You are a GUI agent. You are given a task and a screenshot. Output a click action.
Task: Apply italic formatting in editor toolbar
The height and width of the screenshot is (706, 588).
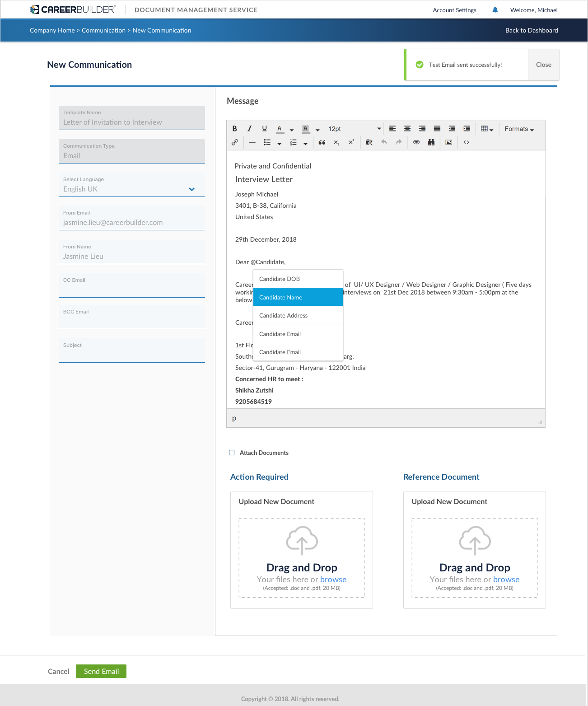click(249, 129)
